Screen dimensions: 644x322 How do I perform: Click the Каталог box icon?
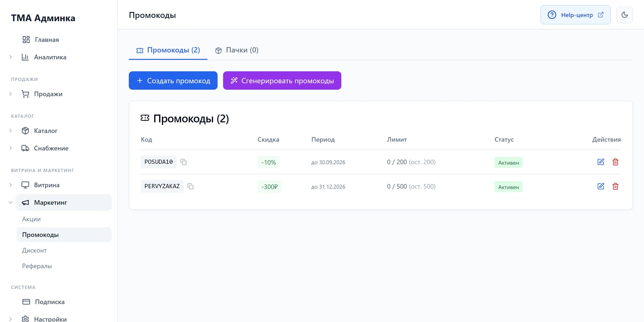25,131
